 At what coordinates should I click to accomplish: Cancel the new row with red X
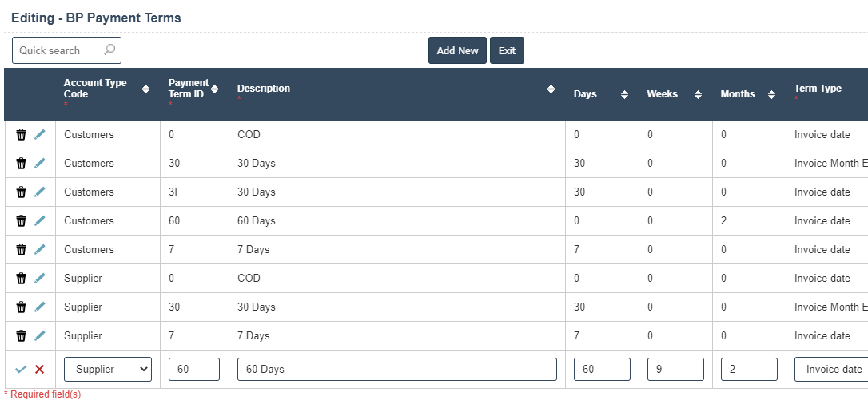(x=39, y=370)
